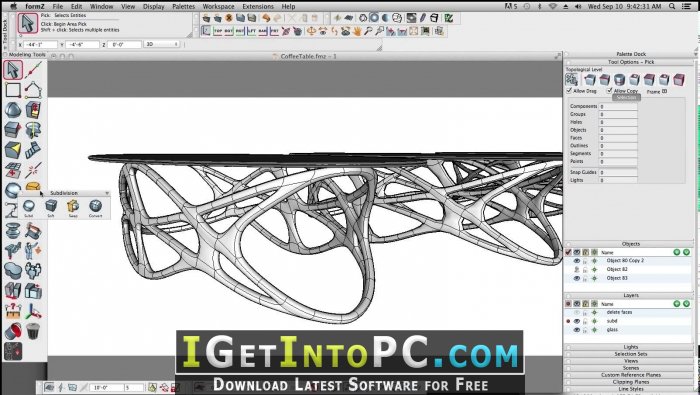
Task: Select the rectangle drawing tool
Action: tap(12, 90)
